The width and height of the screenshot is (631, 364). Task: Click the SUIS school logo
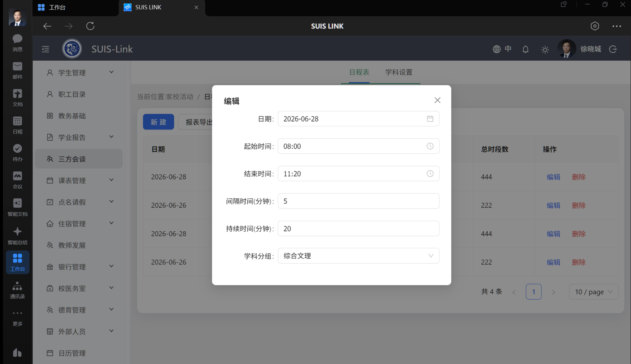pos(72,49)
